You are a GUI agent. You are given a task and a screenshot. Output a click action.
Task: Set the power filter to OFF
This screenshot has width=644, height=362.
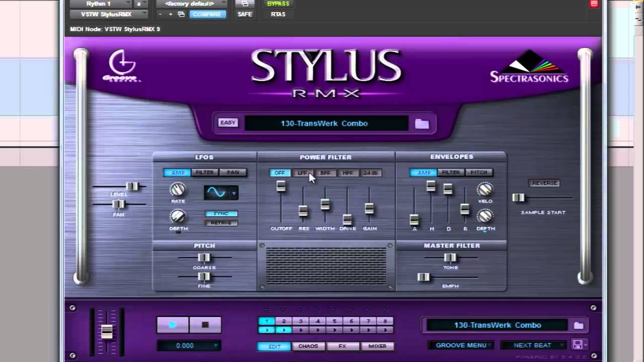tap(279, 173)
